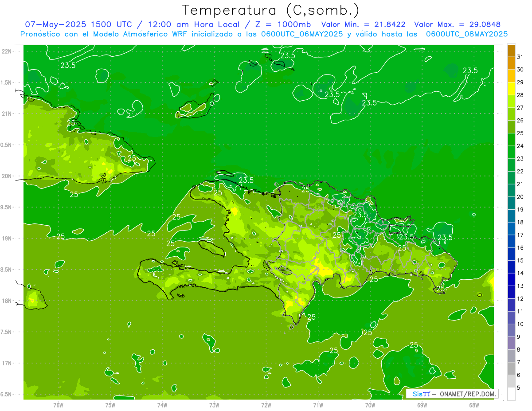Click the color scale swatch between 30 and 31
The image size is (532, 411).
(511, 63)
